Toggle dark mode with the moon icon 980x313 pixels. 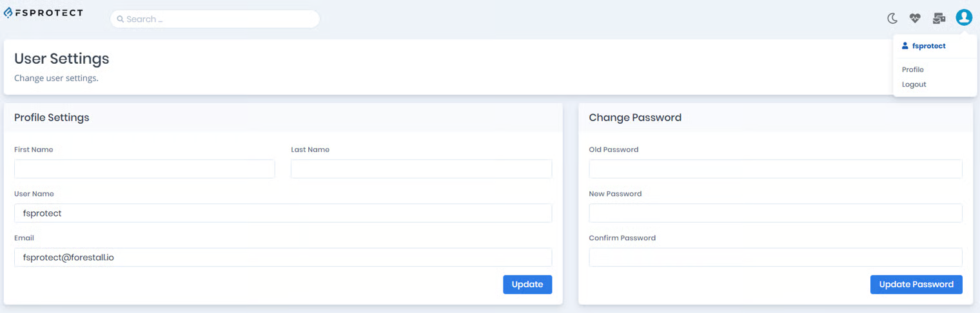pos(892,19)
